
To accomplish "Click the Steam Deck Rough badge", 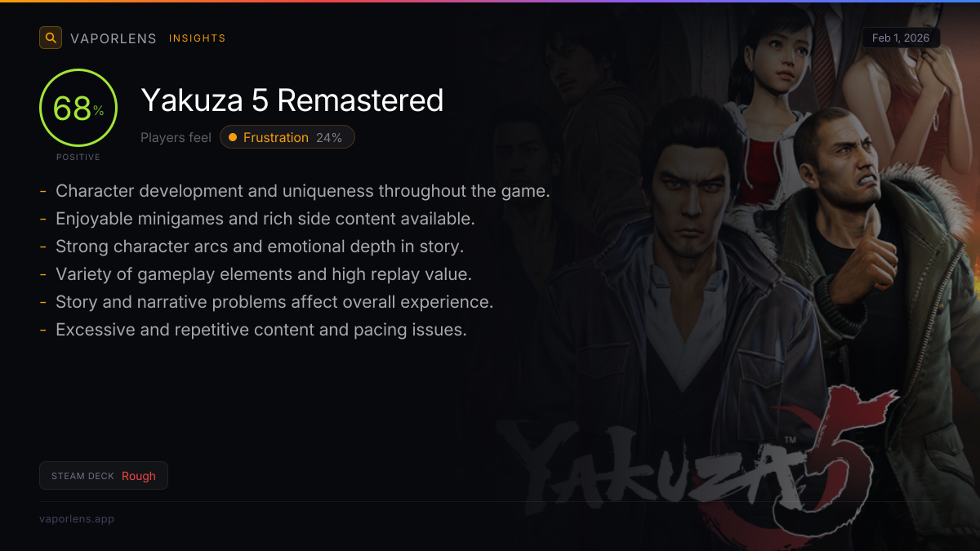I will pos(104,476).
